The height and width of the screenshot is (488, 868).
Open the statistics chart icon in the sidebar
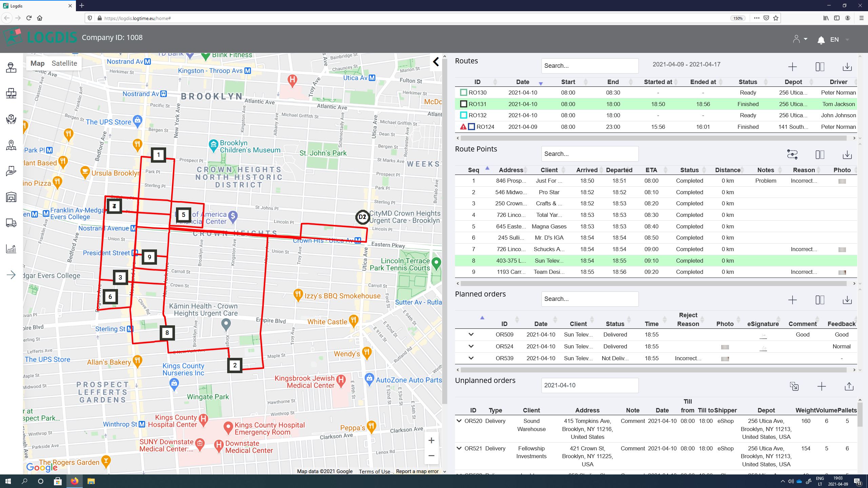click(11, 249)
